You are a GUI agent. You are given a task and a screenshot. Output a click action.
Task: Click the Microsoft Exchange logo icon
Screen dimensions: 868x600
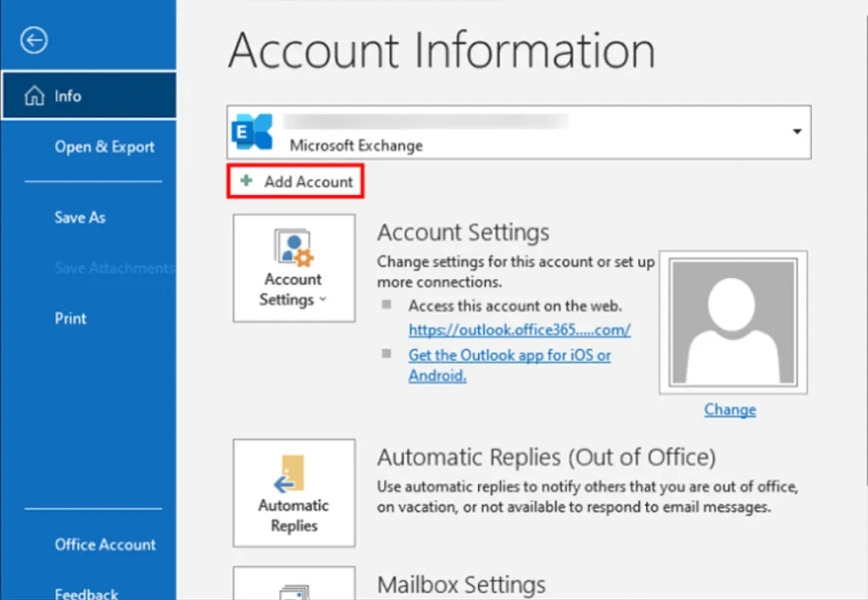pos(253,131)
